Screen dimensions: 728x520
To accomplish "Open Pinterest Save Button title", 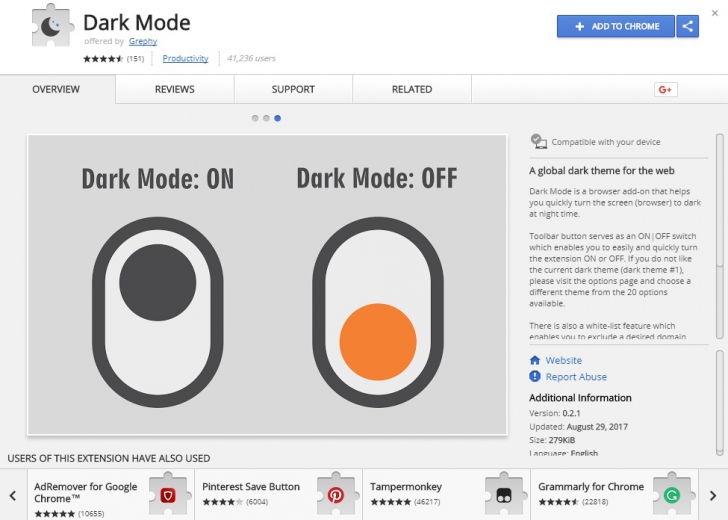I will pyautogui.click(x=251, y=487).
